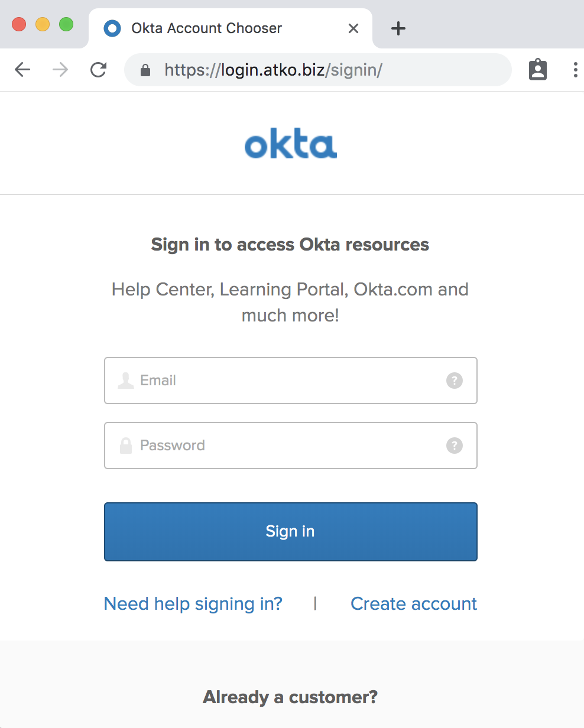The height and width of the screenshot is (728, 584).
Task: Click the Okta logo
Action: click(x=291, y=145)
